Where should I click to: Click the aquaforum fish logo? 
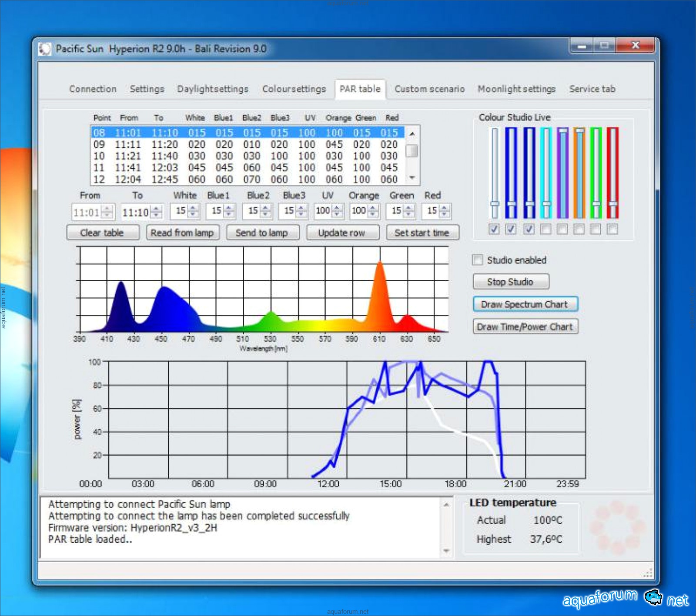[652, 597]
